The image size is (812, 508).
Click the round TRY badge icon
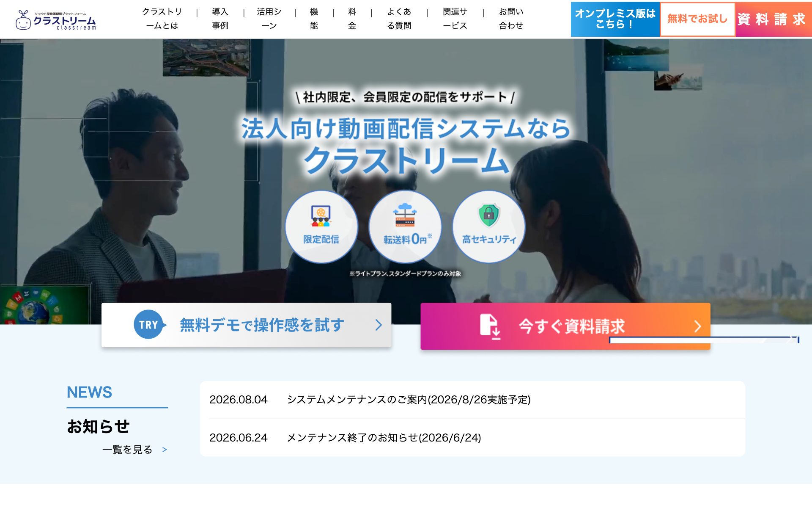coord(149,325)
